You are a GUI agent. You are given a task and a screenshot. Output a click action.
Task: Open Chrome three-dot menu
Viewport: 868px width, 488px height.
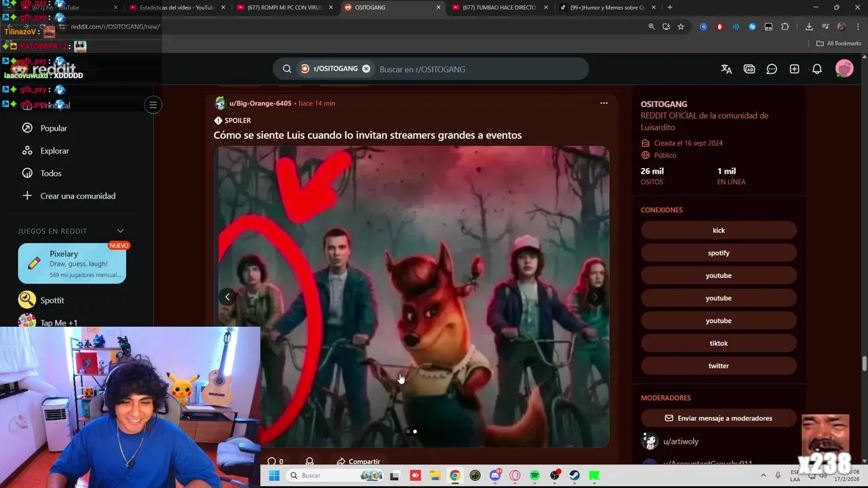pos(858,26)
